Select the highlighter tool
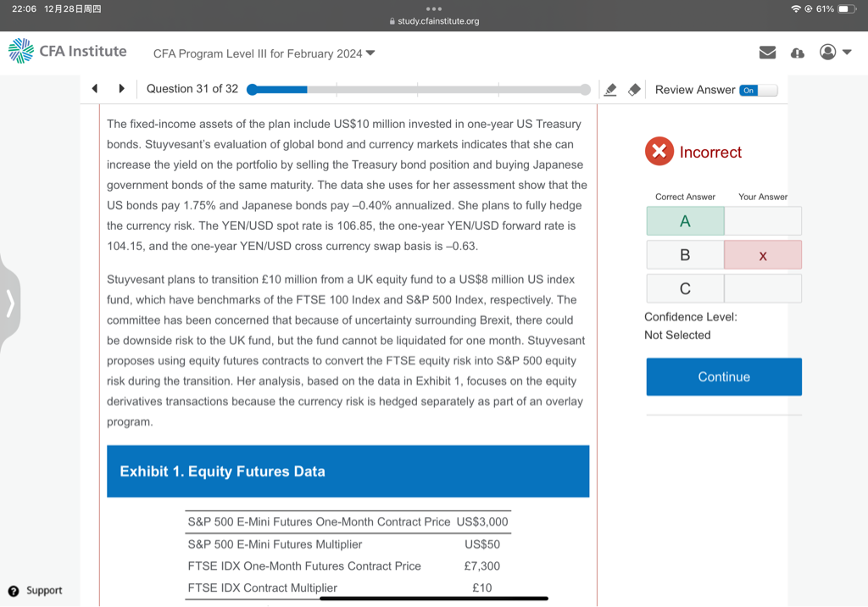 tap(609, 89)
